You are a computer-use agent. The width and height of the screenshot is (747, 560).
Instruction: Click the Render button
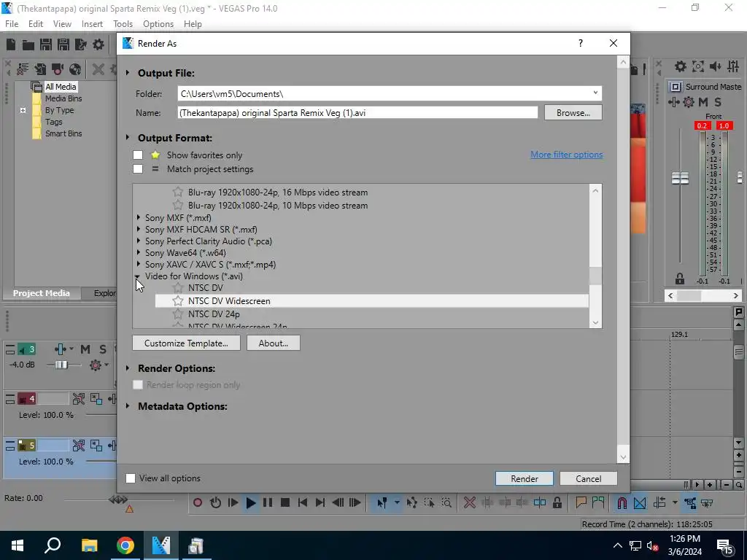(525, 478)
